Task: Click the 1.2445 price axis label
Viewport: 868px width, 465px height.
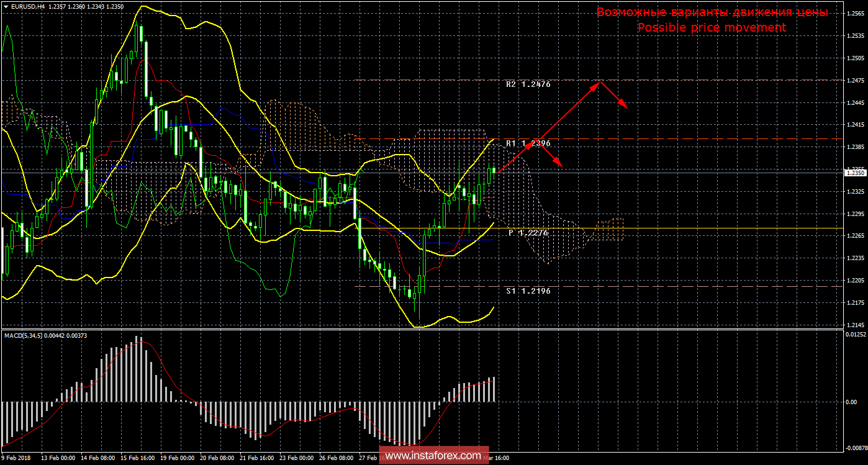Action: tap(854, 102)
